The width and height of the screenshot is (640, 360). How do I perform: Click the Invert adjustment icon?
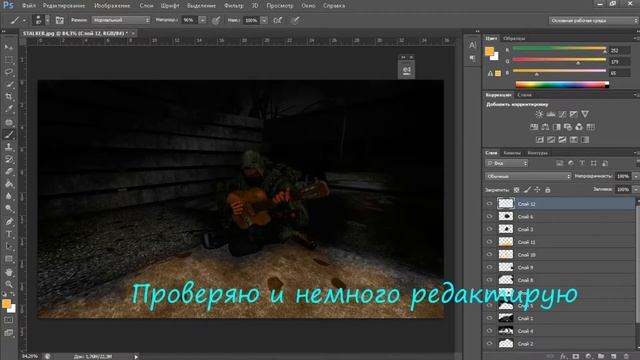point(540,140)
